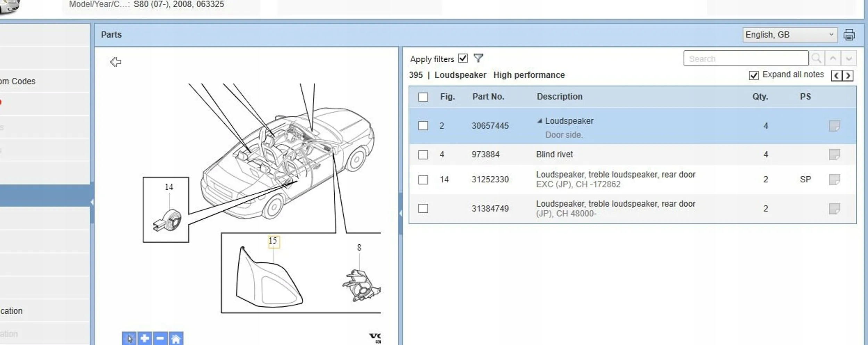Go to previous section arrow
868x345 pixels.
click(836, 75)
